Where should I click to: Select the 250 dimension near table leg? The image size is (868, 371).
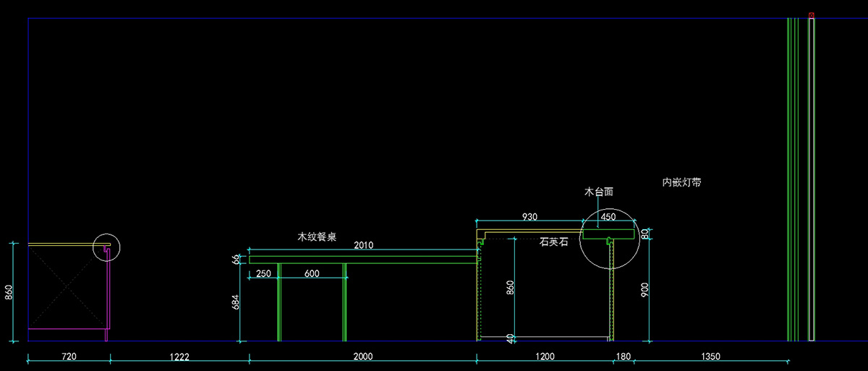pos(264,273)
